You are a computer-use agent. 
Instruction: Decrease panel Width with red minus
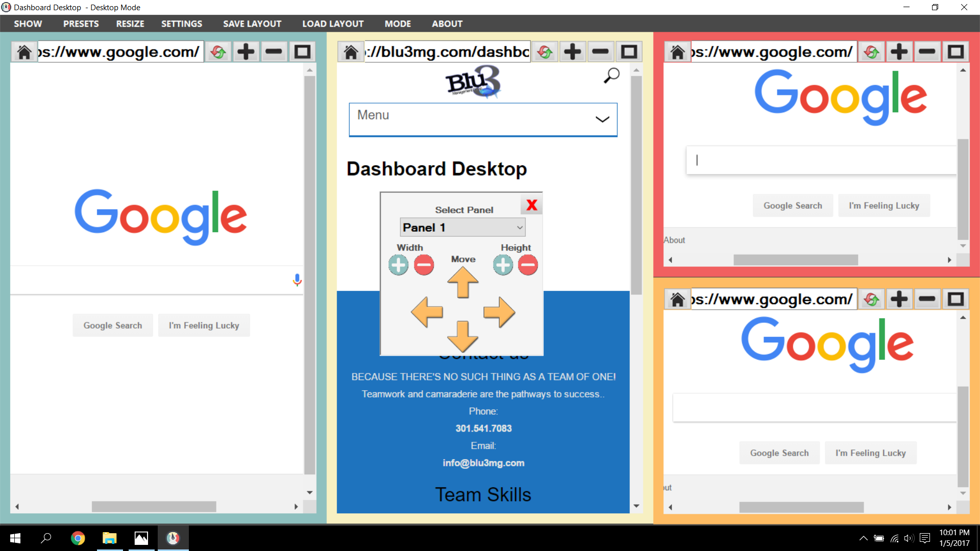(x=424, y=265)
